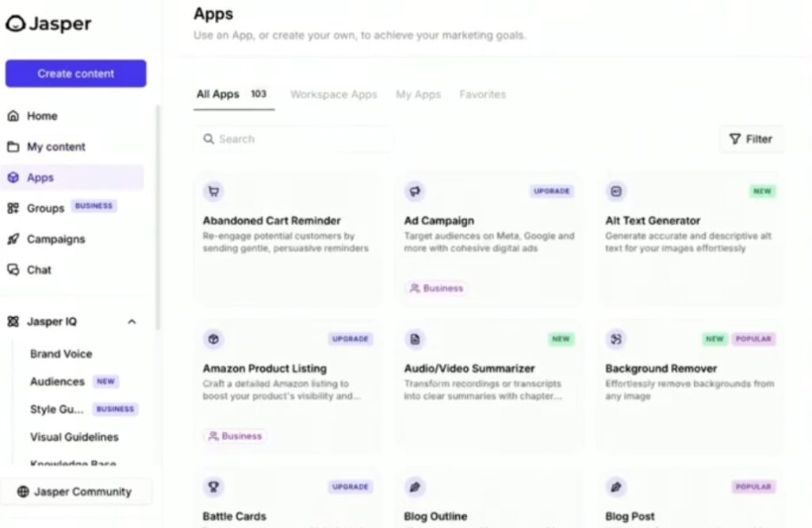Image resolution: width=812 pixels, height=528 pixels.
Task: Click the Apps cube icon in sidebar
Action: 13,178
